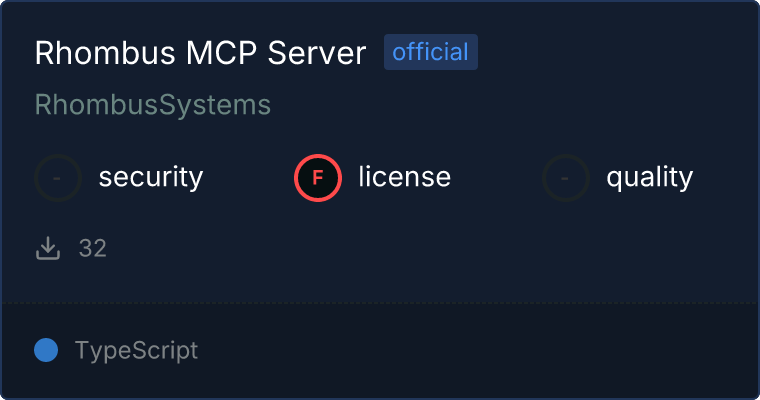This screenshot has width=760, height=400.
Task: Click the security score dash circle
Action: click(x=58, y=178)
